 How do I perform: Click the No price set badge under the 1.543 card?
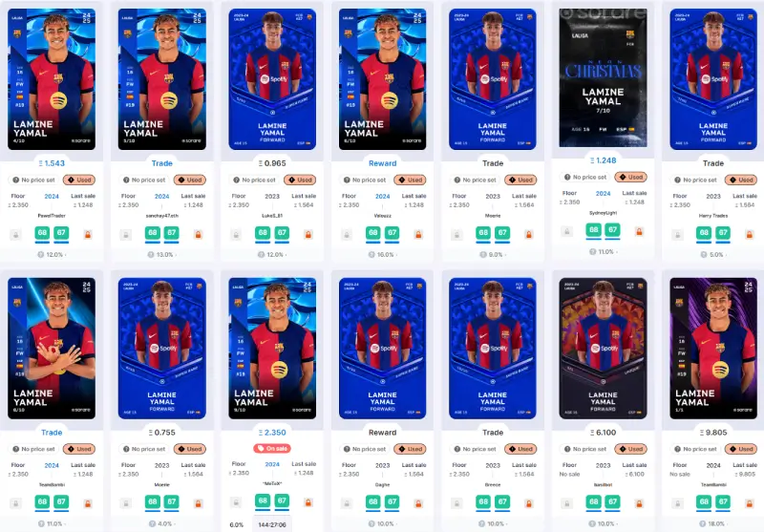[x=33, y=180]
